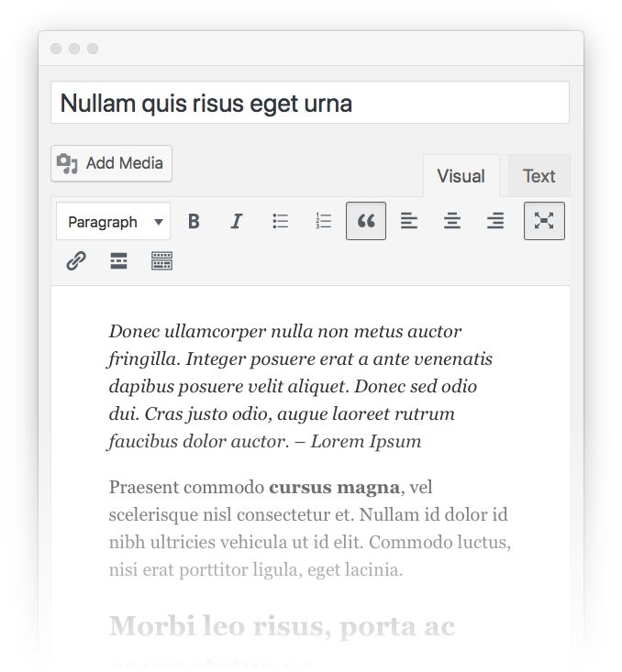Open the Paragraph format dropdown
Image resolution: width=622 pixels, height=672 pixels.
tap(113, 222)
